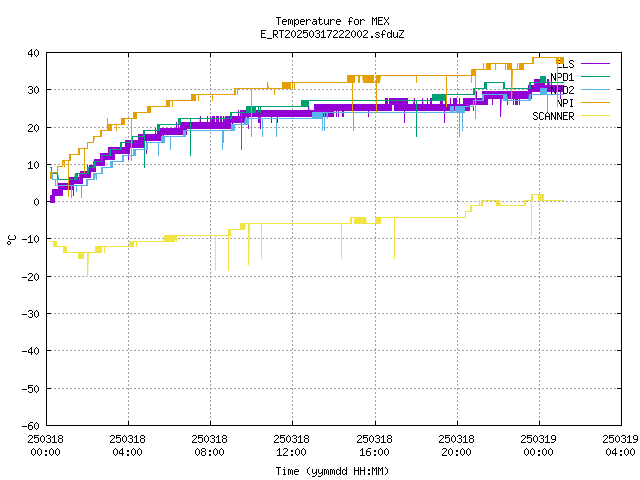Click the x-axis tick label 250318 04:00
The image size is (640, 480).
point(127,446)
